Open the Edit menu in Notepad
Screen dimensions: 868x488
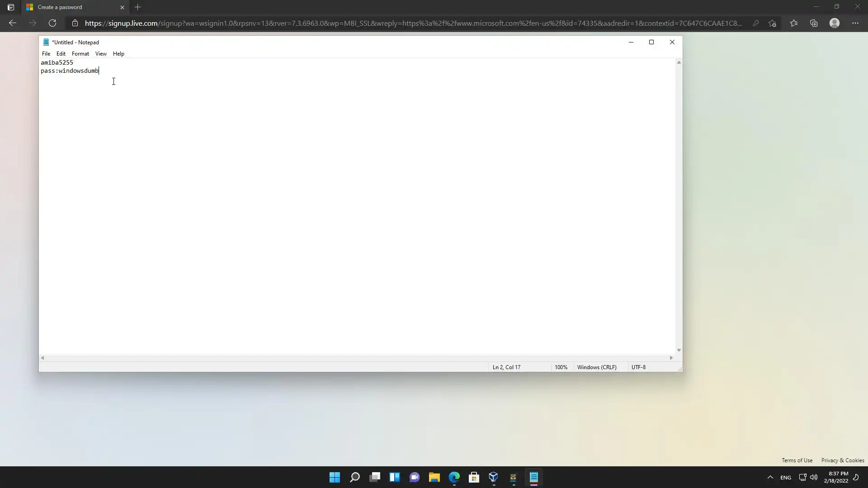(x=61, y=53)
